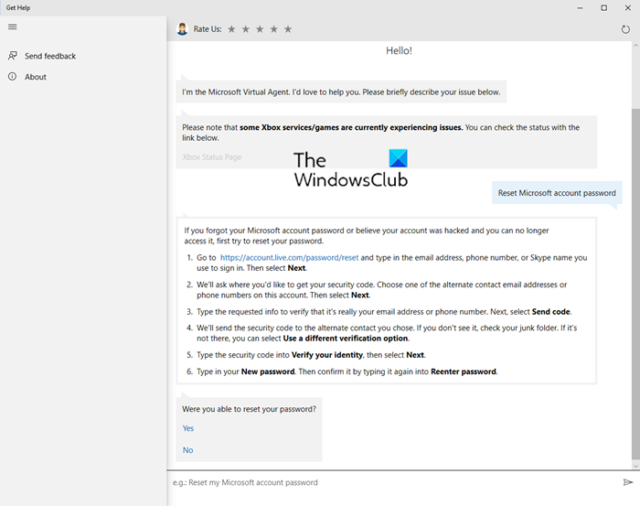Rate five stars

tap(288, 29)
